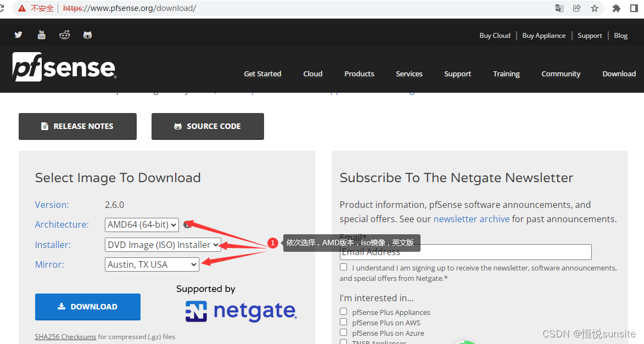
Task: Click Subscribe To The Netgate Newsletter heading
Action: [x=456, y=178]
